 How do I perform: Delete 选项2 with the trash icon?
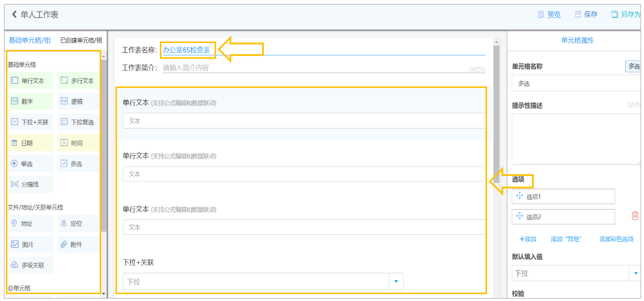point(635,216)
